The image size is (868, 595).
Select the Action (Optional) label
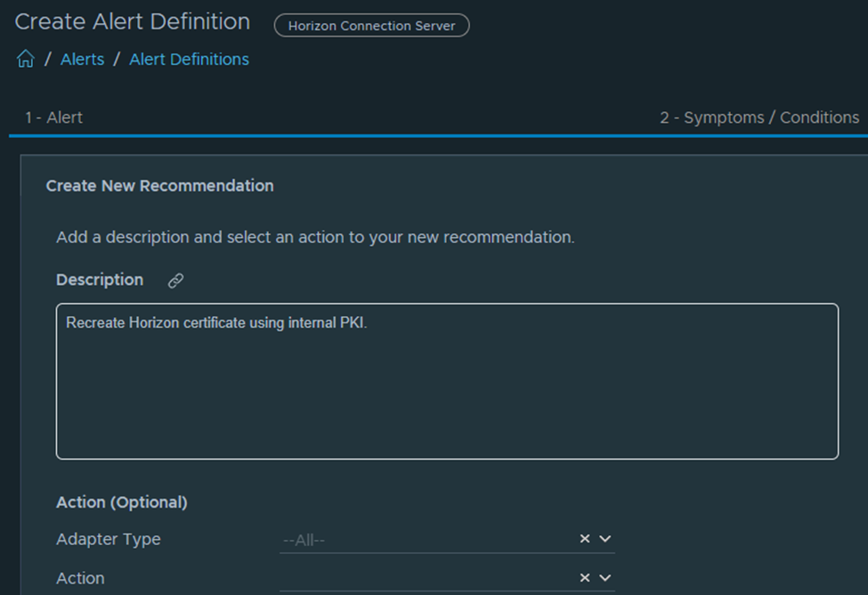click(x=122, y=502)
